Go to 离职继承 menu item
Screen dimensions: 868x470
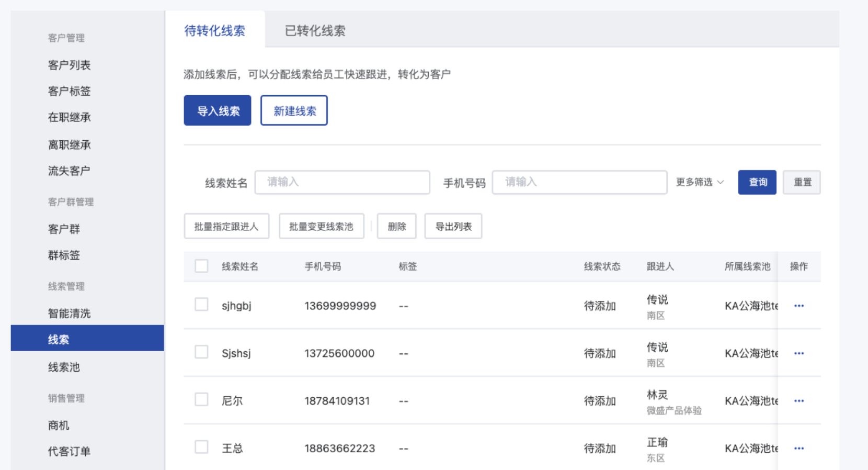tap(69, 144)
